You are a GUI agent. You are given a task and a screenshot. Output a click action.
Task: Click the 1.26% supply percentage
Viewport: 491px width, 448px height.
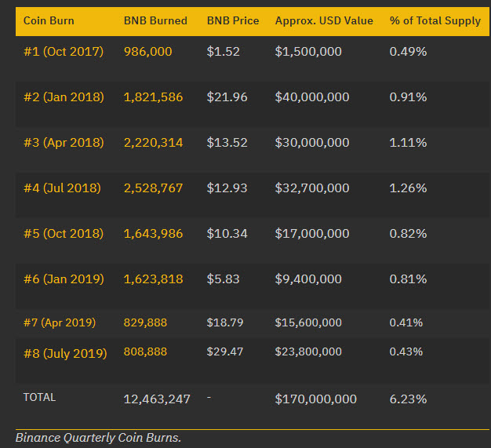(408, 188)
